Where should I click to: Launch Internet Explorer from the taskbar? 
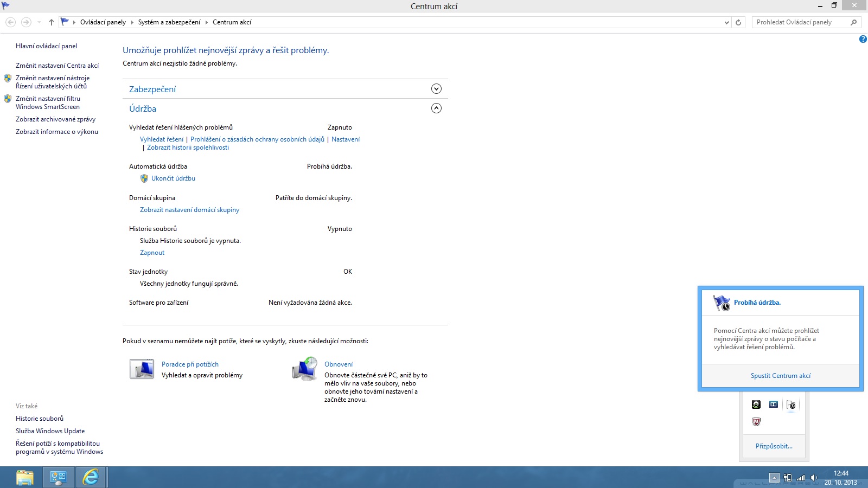[91, 477]
